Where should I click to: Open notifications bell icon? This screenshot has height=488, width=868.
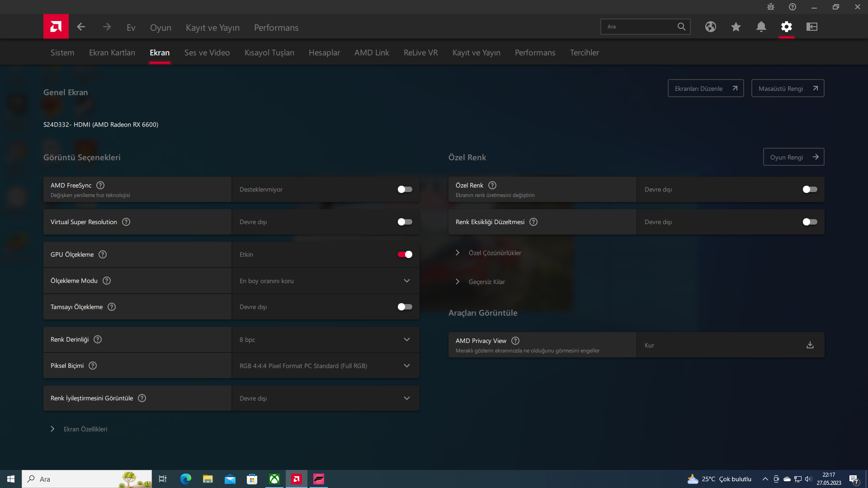[761, 27]
